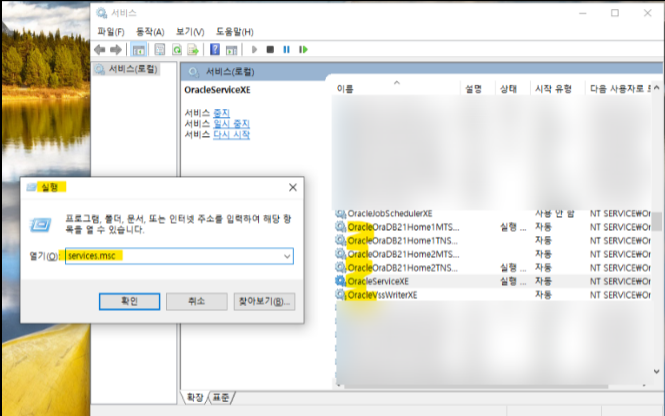Viewport: 665px width, 416px height.
Task: Select the OracleOraDB21Home2TNS... service name
Action: tap(402, 268)
